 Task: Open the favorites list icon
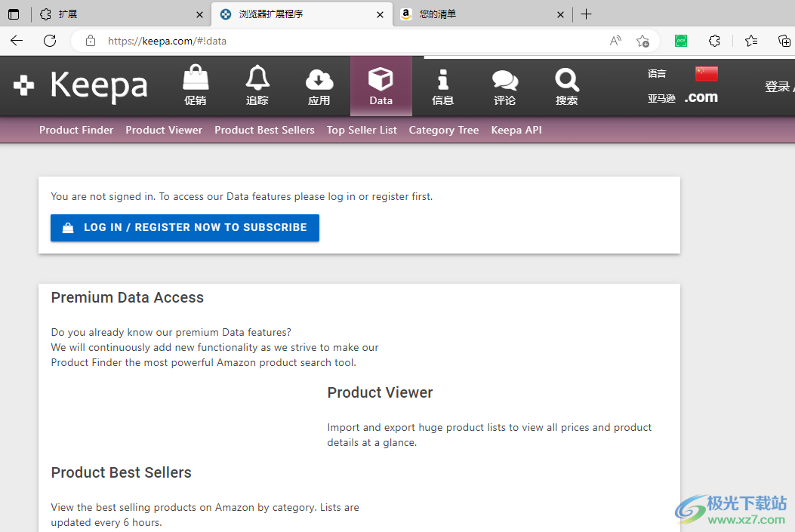751,41
